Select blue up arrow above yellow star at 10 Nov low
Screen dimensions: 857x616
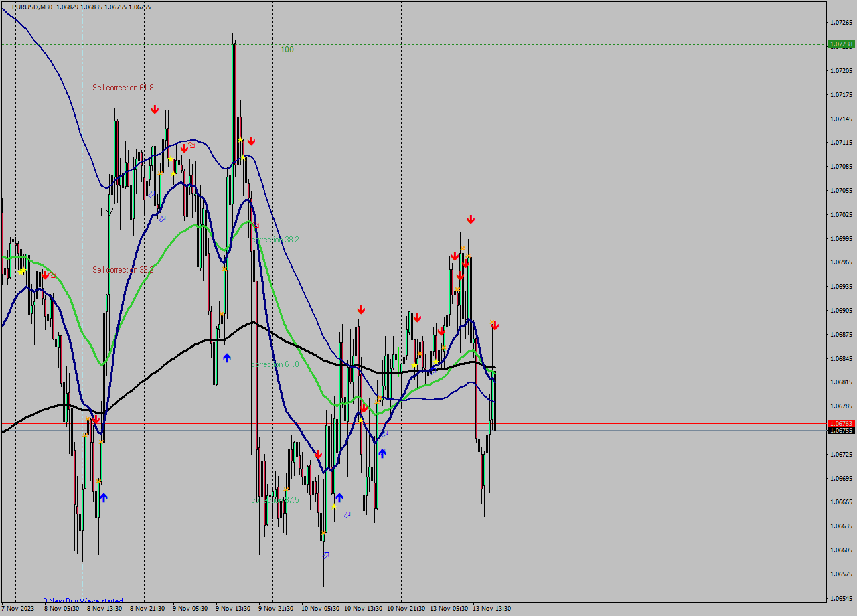(339, 497)
